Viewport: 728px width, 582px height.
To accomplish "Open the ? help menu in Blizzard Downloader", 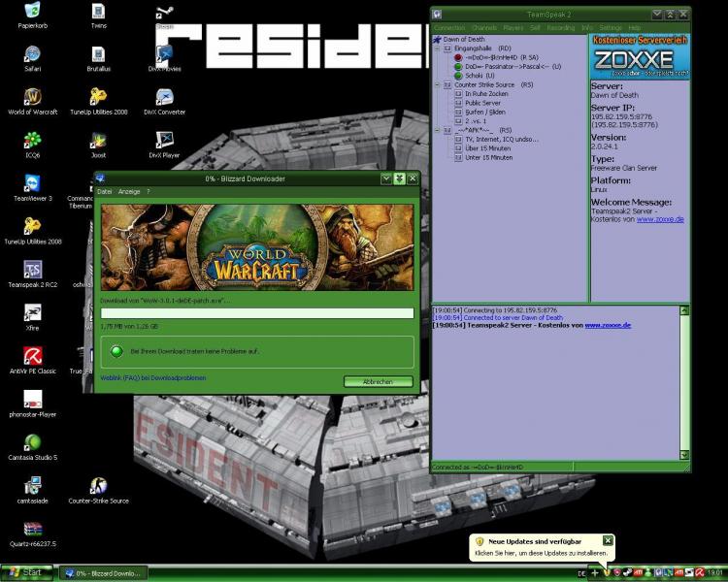I will click(x=149, y=191).
